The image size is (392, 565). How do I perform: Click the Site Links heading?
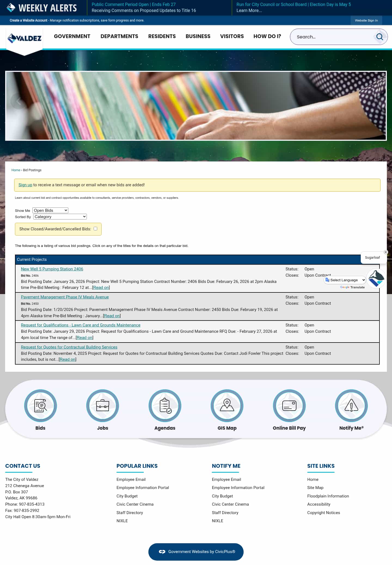pos(321,466)
